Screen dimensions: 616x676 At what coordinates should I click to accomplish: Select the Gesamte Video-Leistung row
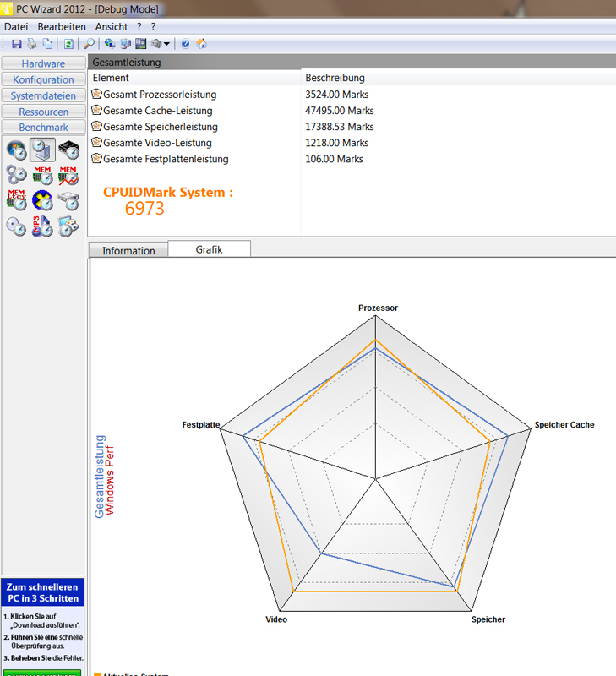[352, 143]
